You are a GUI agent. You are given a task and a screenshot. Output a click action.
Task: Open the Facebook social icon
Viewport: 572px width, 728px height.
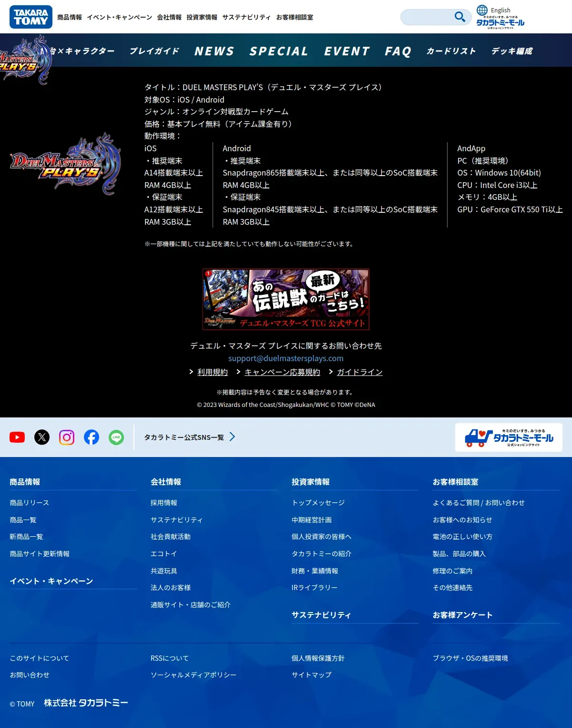[92, 437]
